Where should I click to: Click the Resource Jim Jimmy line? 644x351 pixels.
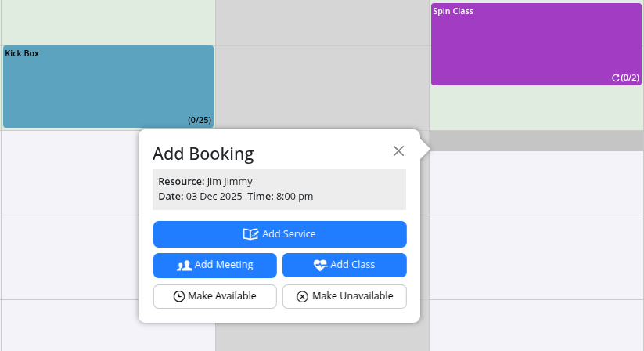click(206, 181)
